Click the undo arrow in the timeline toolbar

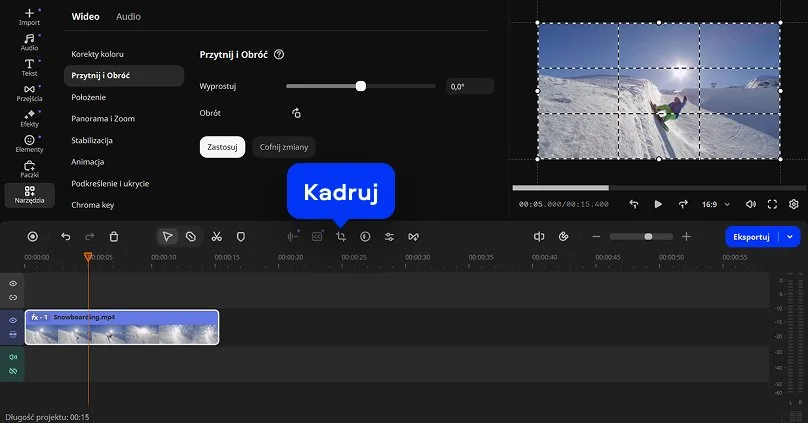pos(66,237)
